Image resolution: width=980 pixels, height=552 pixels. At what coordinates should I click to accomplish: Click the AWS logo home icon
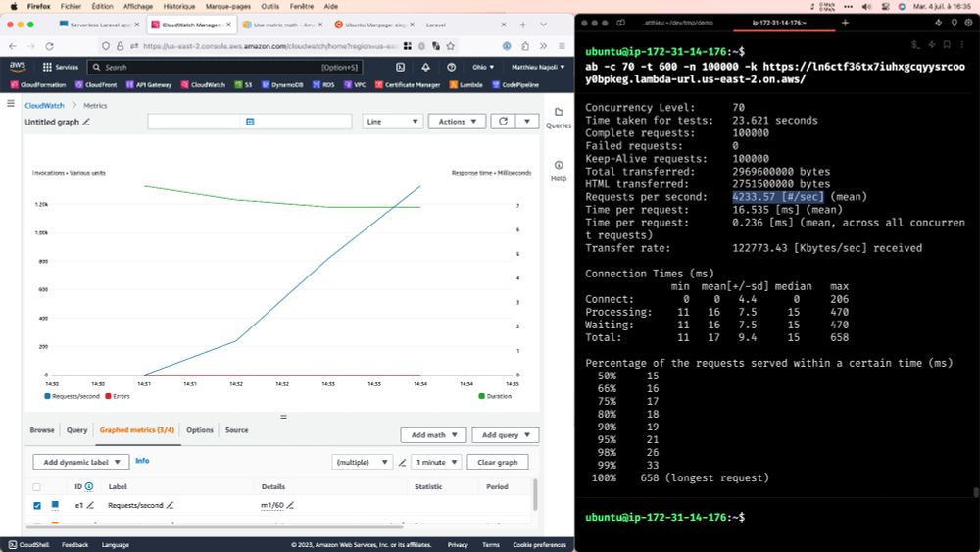pos(18,67)
